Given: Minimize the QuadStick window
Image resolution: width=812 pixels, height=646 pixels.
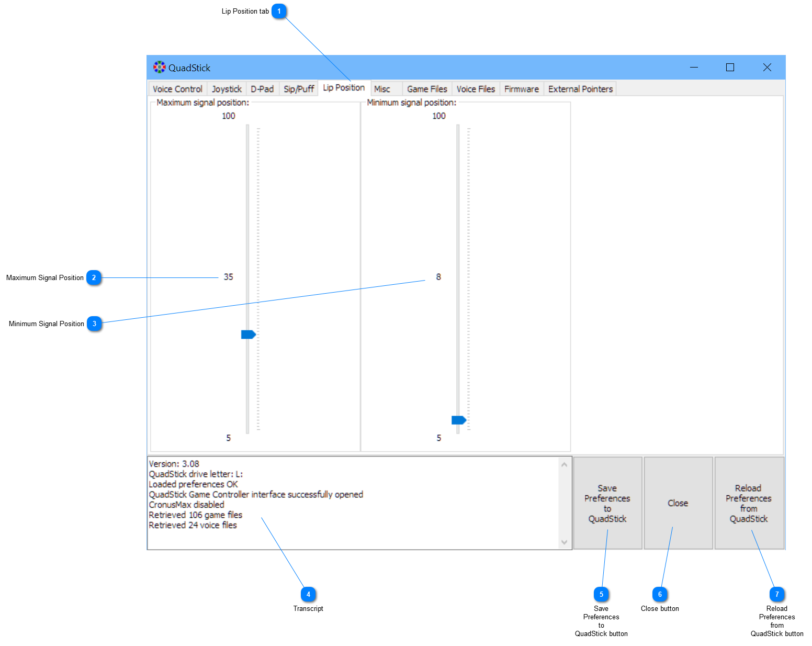Looking at the screenshot, I should click(x=694, y=67).
